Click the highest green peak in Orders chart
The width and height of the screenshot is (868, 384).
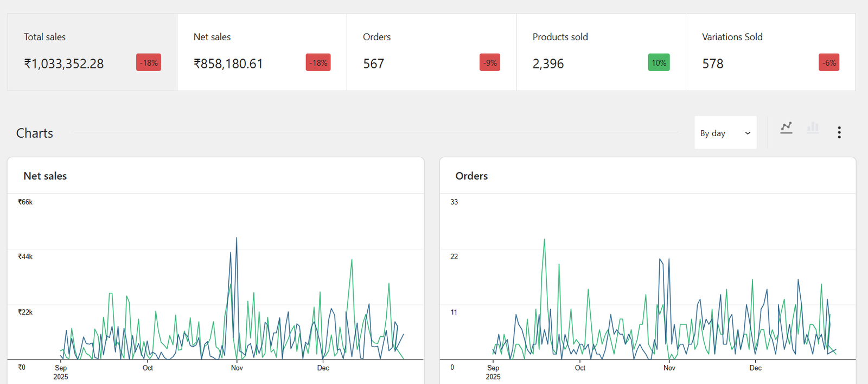tap(544, 240)
